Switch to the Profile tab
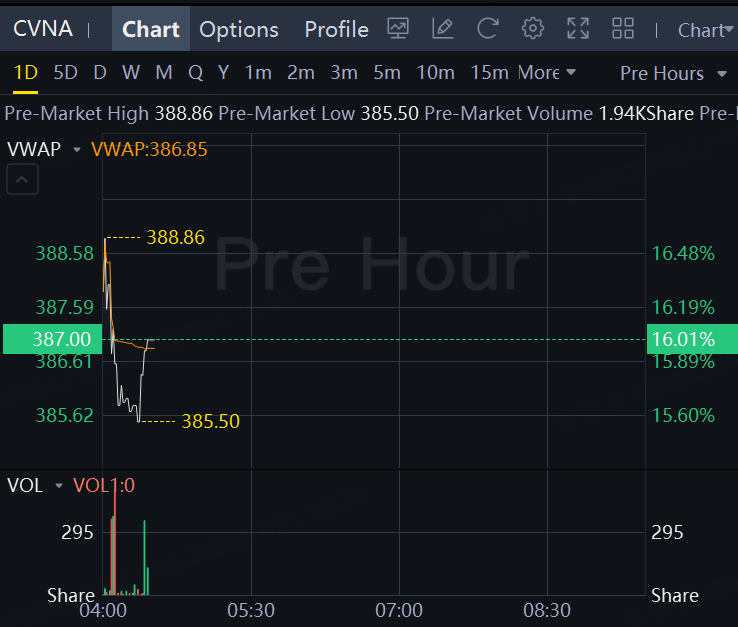This screenshot has height=627, width=738. [336, 29]
